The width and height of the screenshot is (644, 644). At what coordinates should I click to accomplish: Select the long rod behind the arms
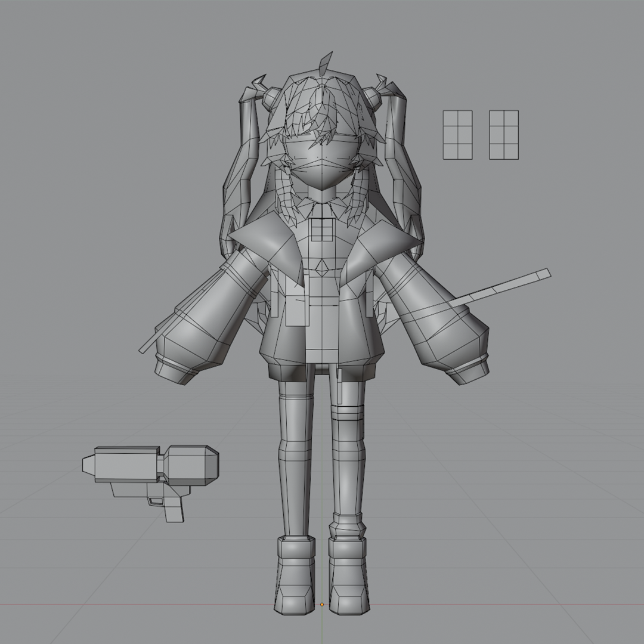501,287
